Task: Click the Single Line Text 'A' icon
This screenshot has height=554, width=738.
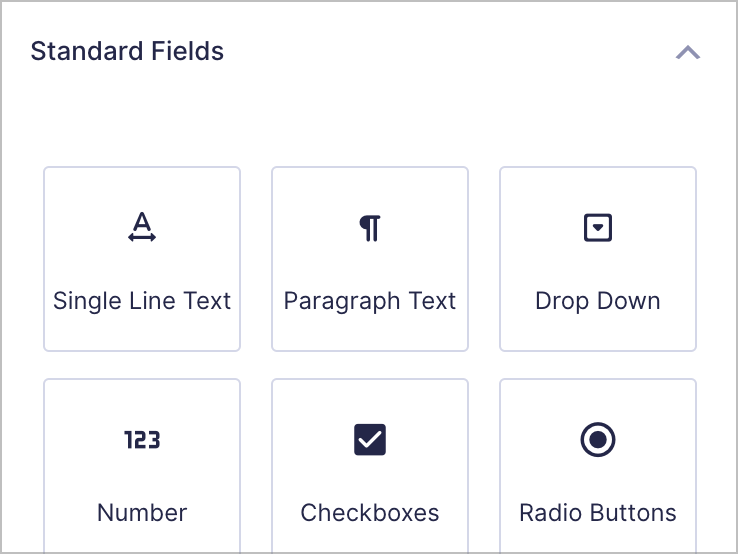Action: (x=142, y=228)
